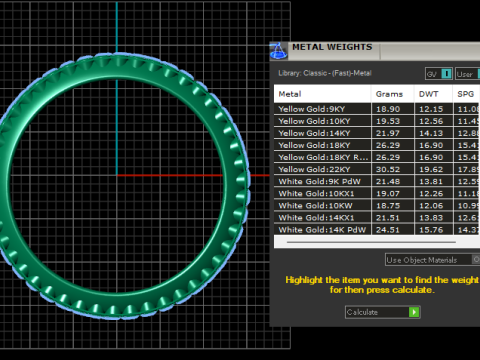Click the 19.53 grams value
The height and width of the screenshot is (360, 480).
[388, 121]
